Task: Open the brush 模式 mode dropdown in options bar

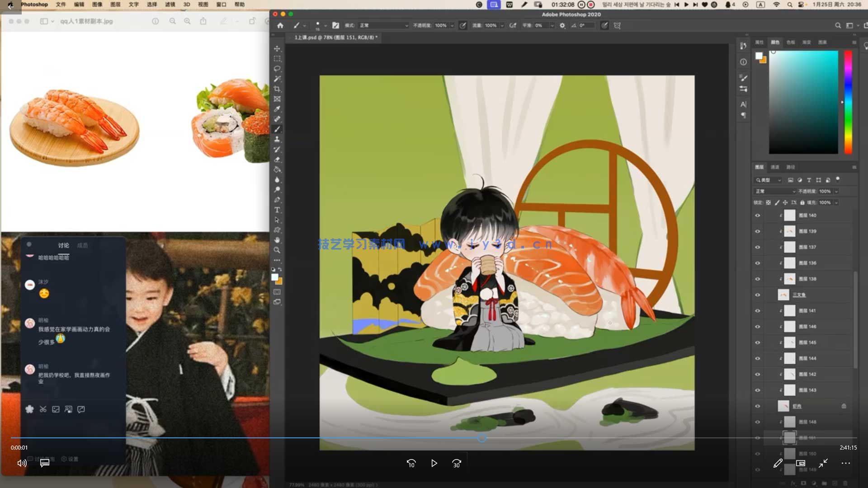Action: pyautogui.click(x=383, y=26)
